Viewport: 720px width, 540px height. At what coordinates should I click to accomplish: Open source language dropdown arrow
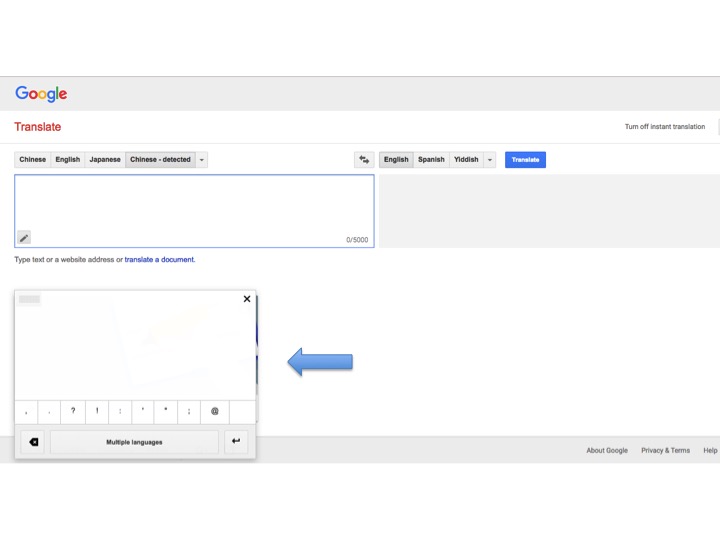coord(202,160)
